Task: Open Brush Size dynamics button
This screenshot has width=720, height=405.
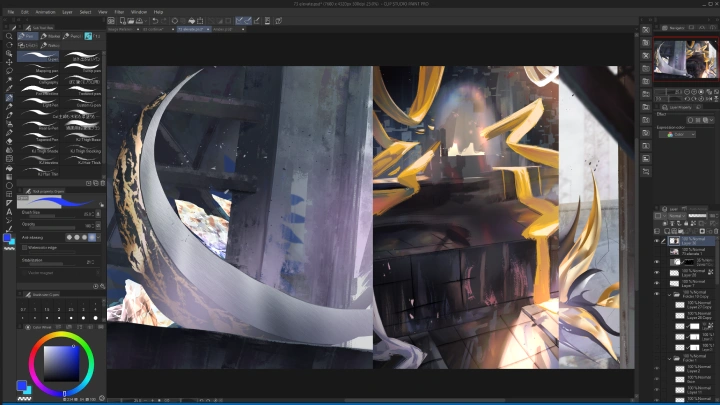Action: [98, 214]
